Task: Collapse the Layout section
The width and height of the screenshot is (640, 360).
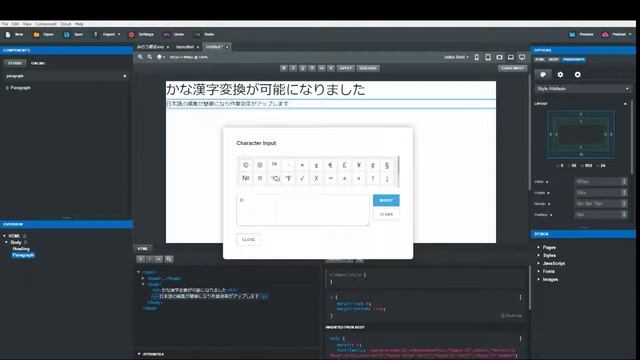Action: [x=625, y=104]
